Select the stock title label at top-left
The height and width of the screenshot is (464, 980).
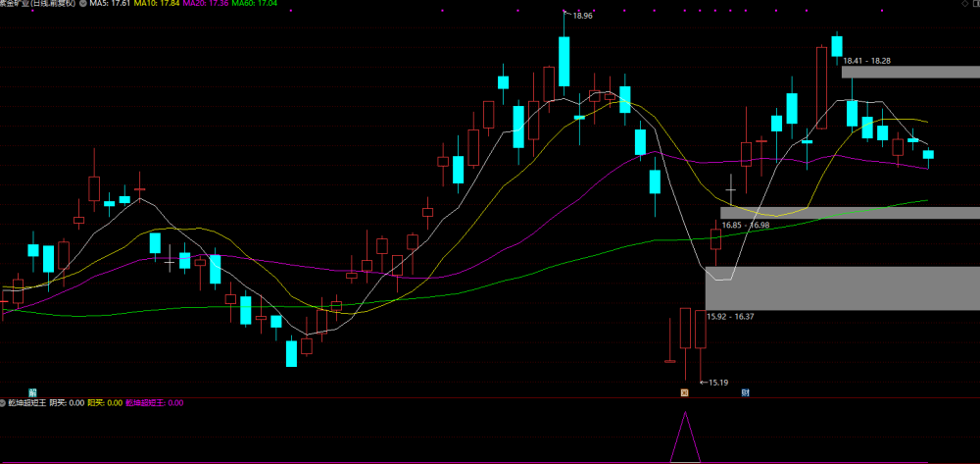pos(38,3)
